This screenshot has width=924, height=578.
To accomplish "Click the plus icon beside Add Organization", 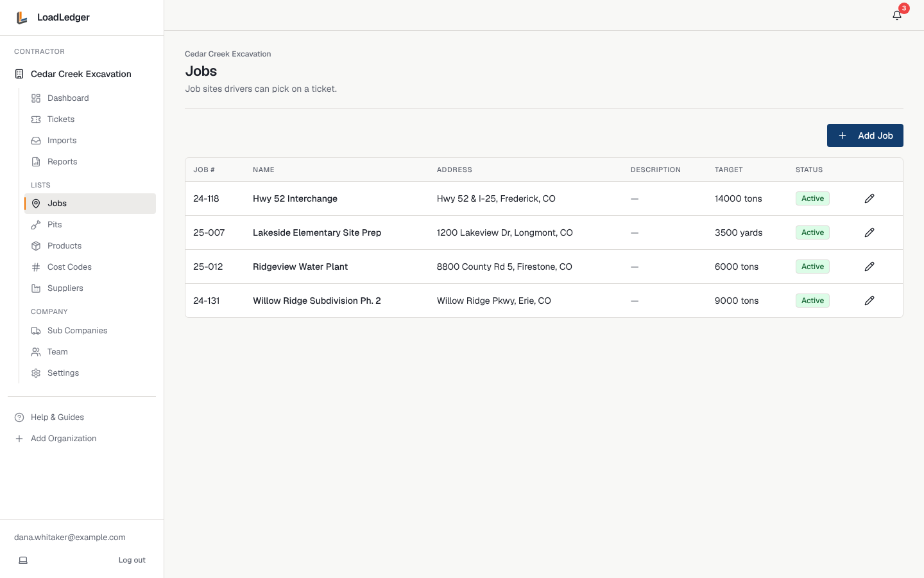I will click(x=19, y=439).
